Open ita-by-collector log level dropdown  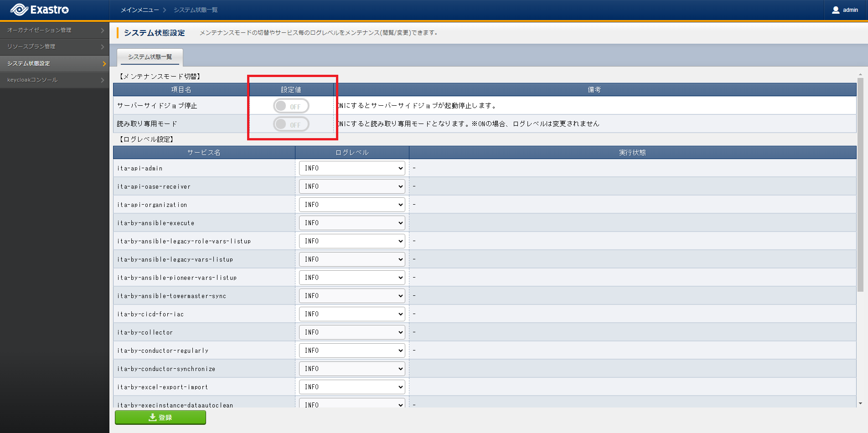[x=351, y=332]
